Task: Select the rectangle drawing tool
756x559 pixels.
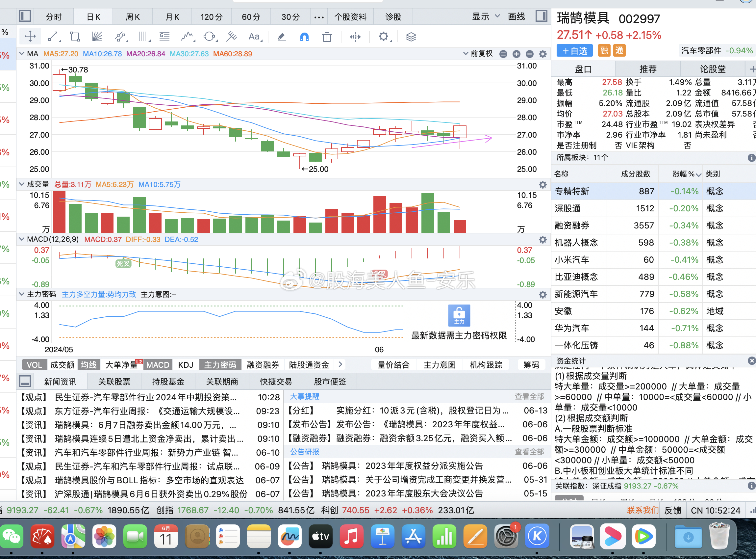Action: click(x=74, y=36)
